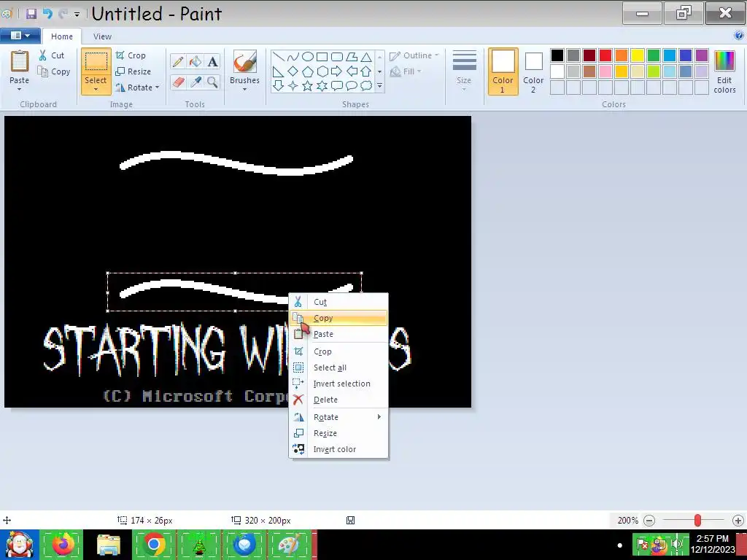Expand the Rotate dropdown in ribbon
This screenshot has height=560, width=747.
[x=158, y=87]
